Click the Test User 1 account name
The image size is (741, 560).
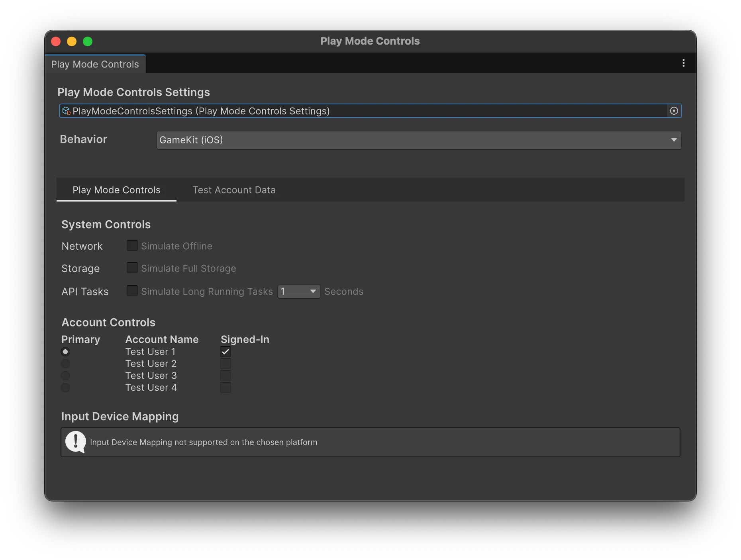[x=150, y=352]
